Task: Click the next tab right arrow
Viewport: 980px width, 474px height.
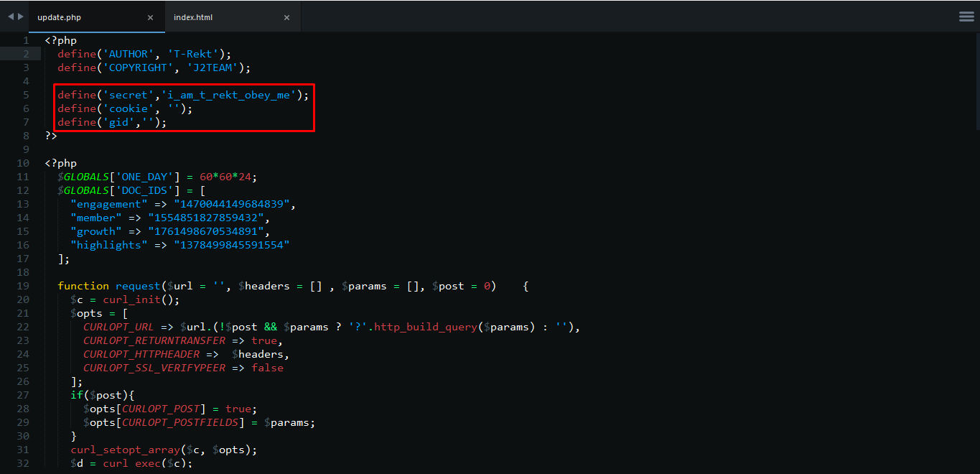Action: pos(20,17)
